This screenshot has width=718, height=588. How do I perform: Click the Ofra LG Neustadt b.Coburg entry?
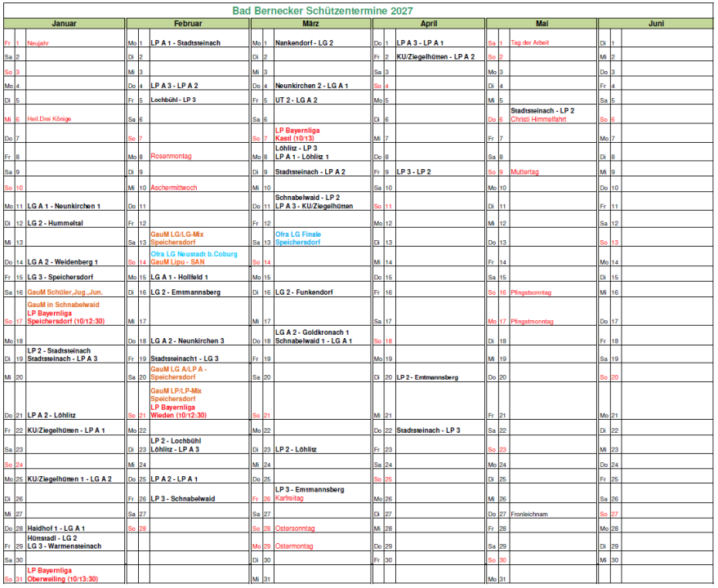pos(194,254)
